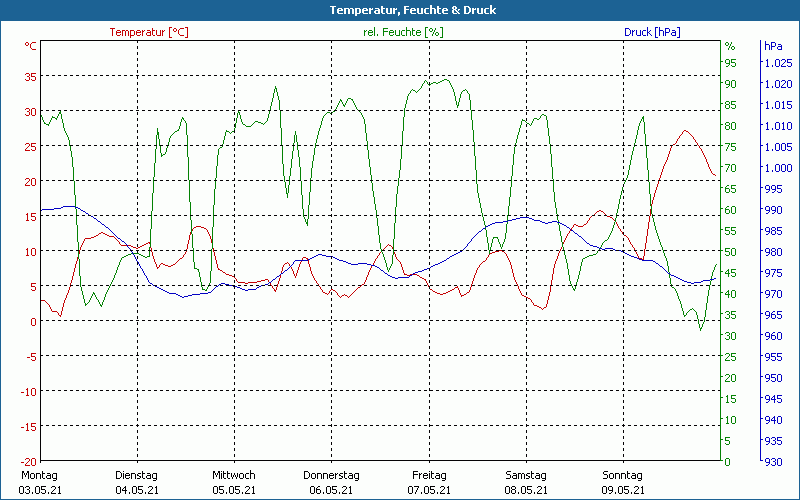Click the chart title 'Temperatur, Feuchte & Druck'
The width and height of the screenshot is (800, 500).
[413, 10]
